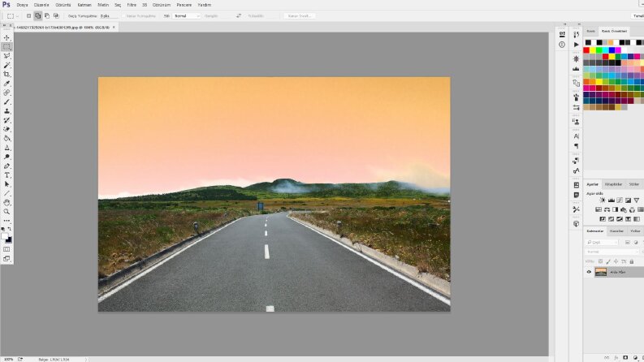Select the Paint Bucket tool
Image resolution: width=644 pixels, height=362 pixels.
[6, 138]
